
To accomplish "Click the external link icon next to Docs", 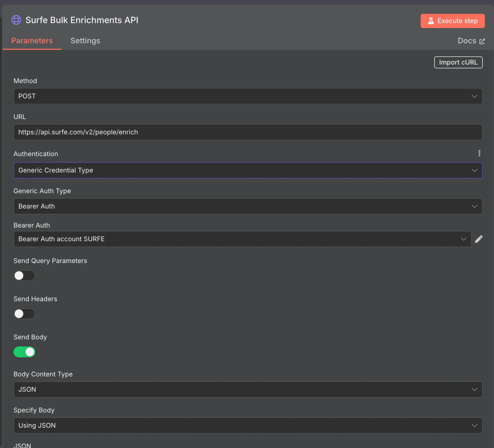I will pos(482,41).
